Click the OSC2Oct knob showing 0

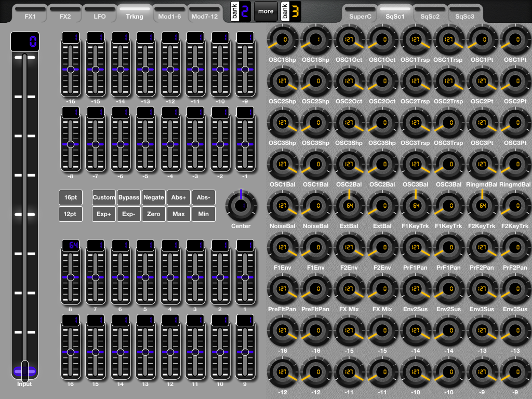382,81
